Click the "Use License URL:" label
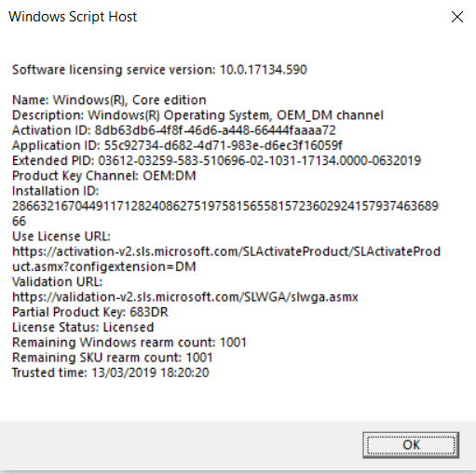The height and width of the screenshot is (474, 476). pyautogui.click(x=61, y=237)
